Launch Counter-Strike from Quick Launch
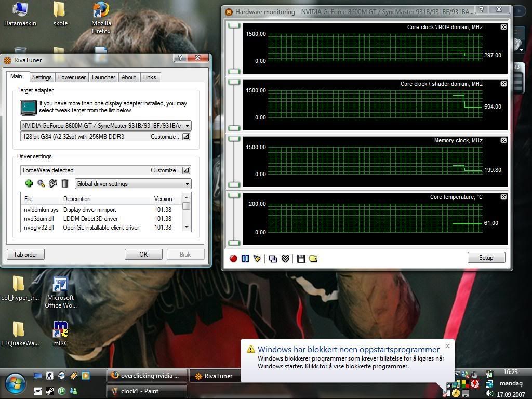 [x=50, y=376]
